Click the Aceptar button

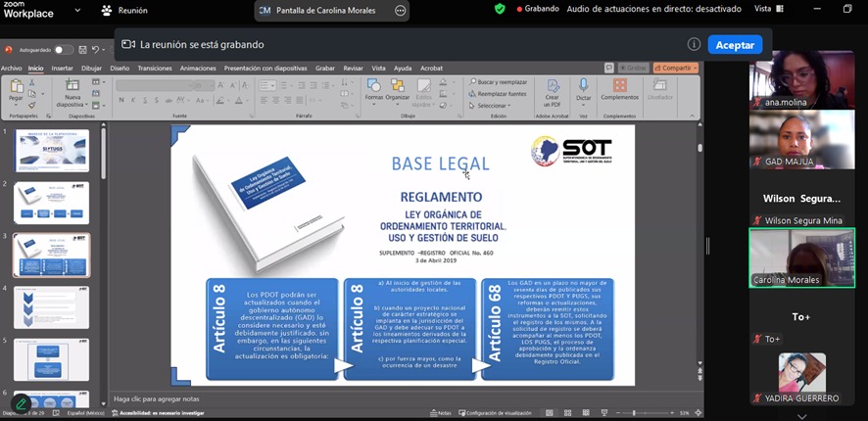[x=735, y=45]
